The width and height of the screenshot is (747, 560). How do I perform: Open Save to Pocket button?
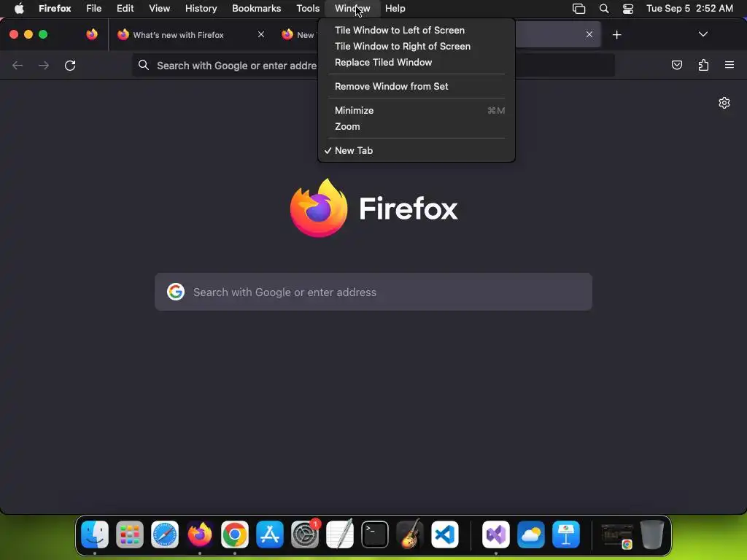point(676,65)
